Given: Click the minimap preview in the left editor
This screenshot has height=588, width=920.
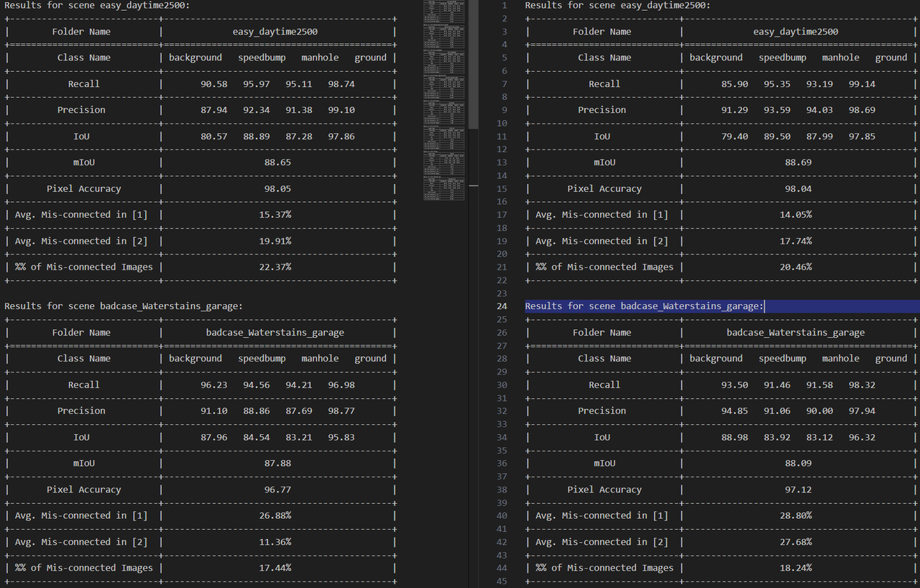Looking at the screenshot, I should [x=444, y=101].
